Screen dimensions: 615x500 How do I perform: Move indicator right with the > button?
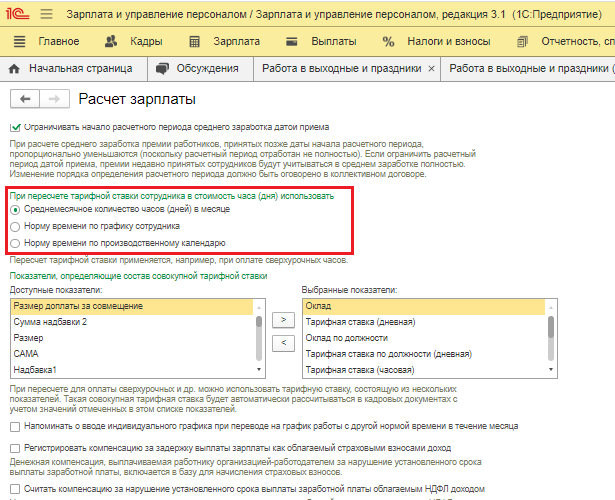coord(283,320)
